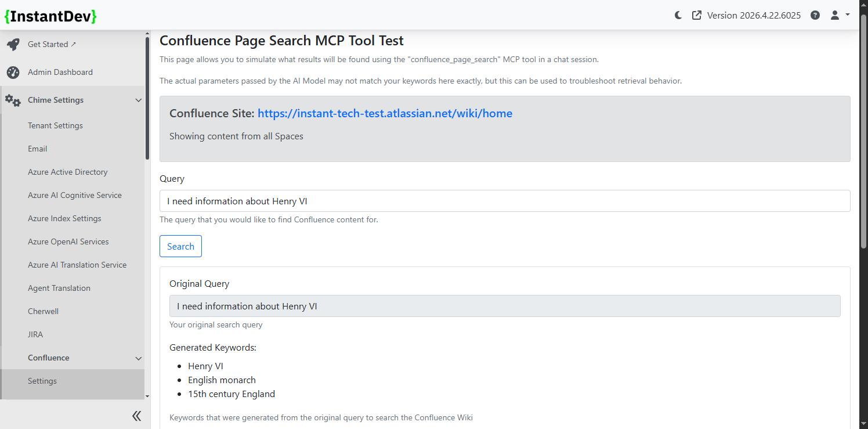
Task: Click the version number text
Action: point(754,16)
